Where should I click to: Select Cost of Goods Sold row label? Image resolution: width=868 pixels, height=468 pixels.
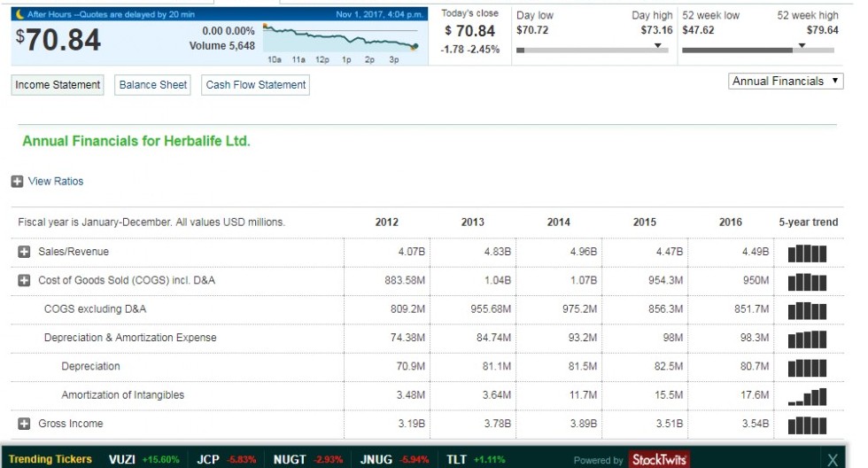127,280
